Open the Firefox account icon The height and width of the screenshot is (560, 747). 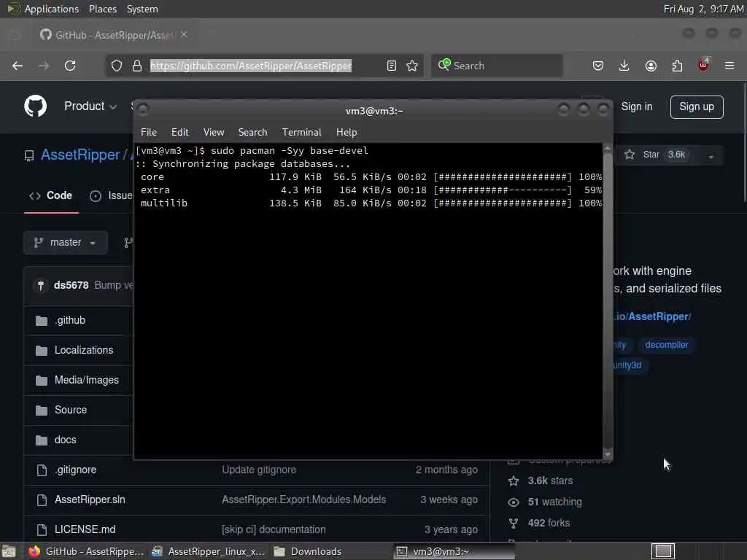click(651, 66)
